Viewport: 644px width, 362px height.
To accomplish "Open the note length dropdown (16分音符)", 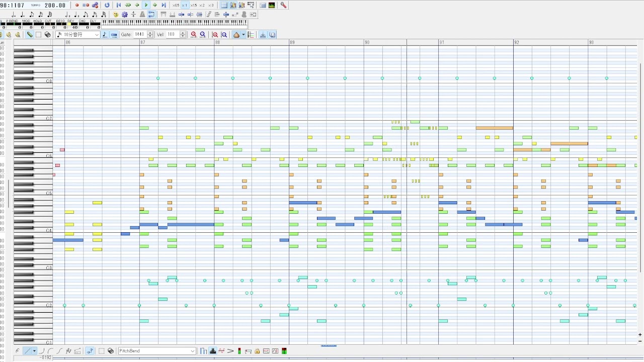I will click(78, 35).
